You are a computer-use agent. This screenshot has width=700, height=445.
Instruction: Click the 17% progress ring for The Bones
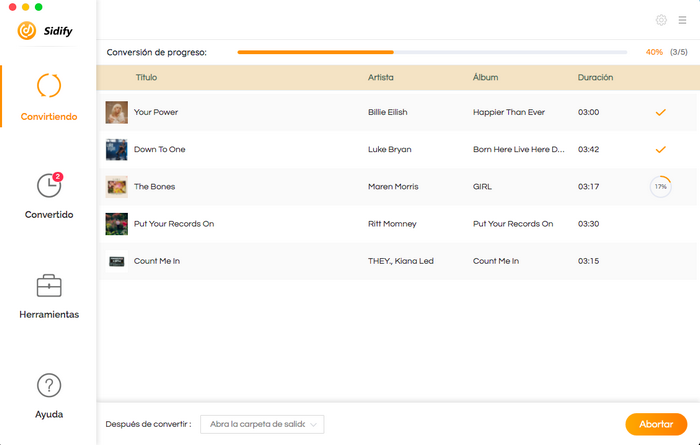coord(661,187)
